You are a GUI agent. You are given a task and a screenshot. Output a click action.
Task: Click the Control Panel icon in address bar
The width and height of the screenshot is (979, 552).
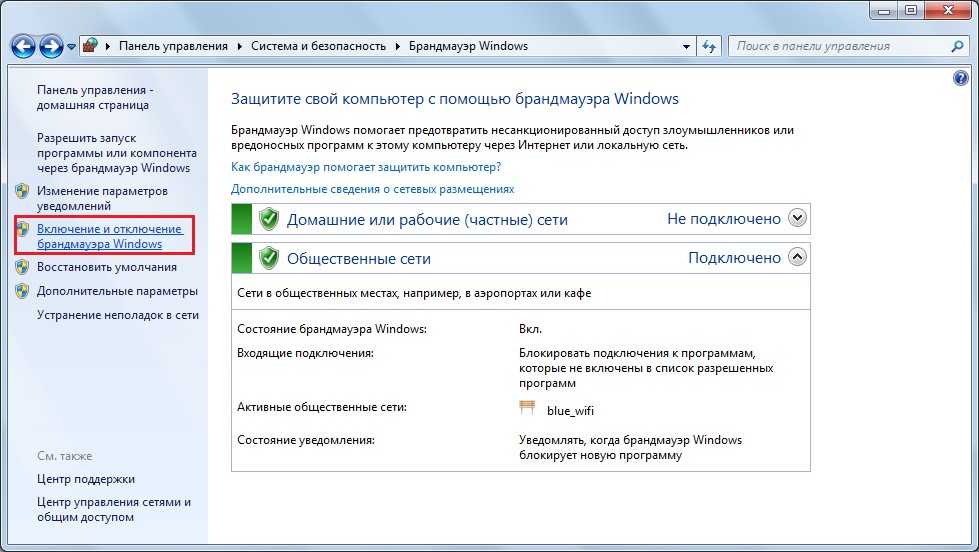coord(91,46)
